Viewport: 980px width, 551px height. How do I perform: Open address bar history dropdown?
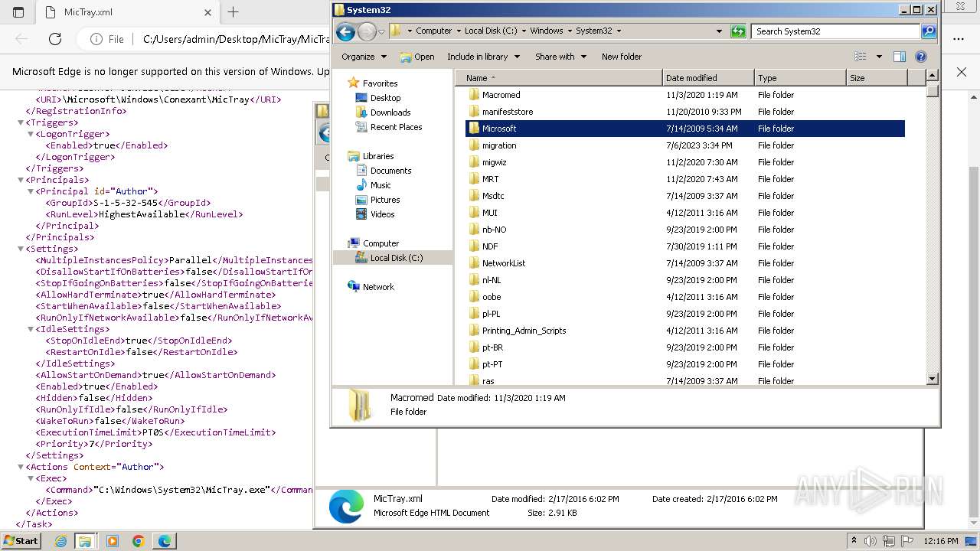(x=719, y=31)
